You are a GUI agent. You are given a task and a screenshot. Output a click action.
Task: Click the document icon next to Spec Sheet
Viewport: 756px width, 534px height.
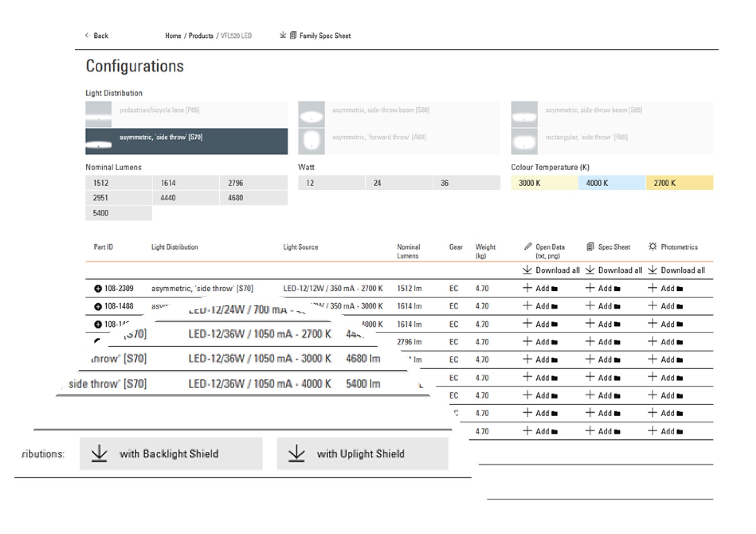point(590,247)
